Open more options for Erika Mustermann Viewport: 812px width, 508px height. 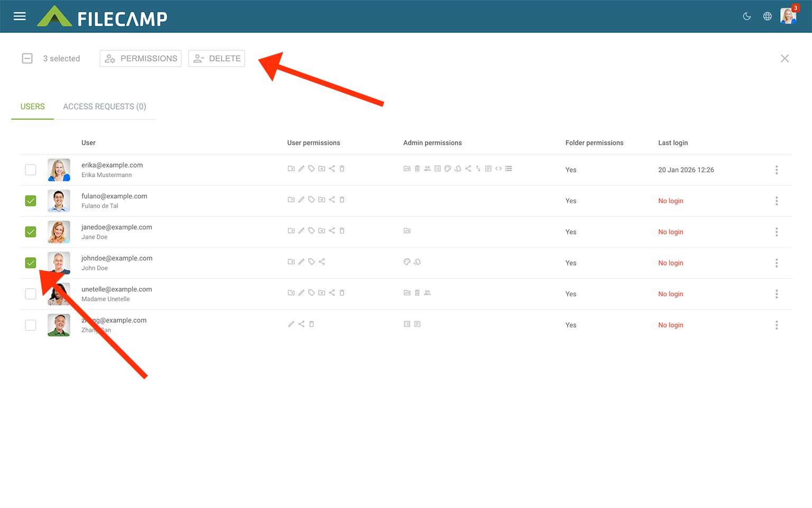776,170
